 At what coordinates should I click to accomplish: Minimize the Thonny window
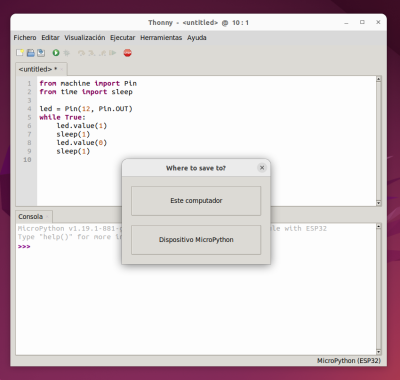click(346, 23)
